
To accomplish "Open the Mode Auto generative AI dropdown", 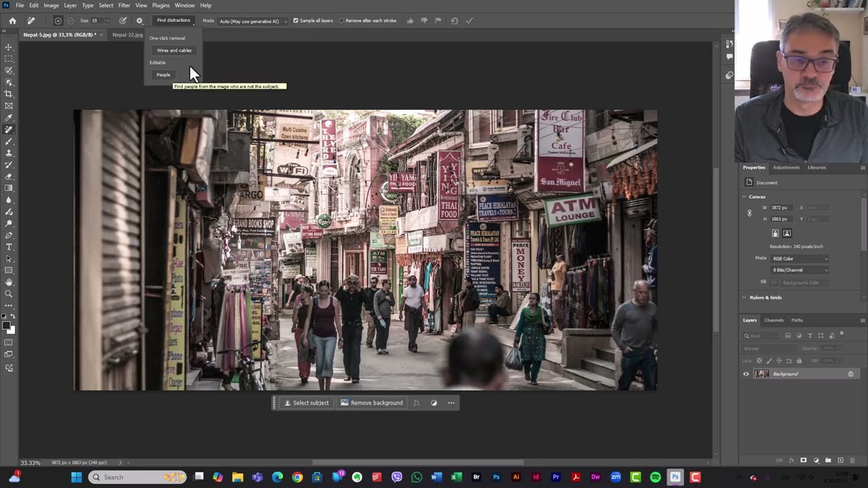I will (x=253, y=21).
